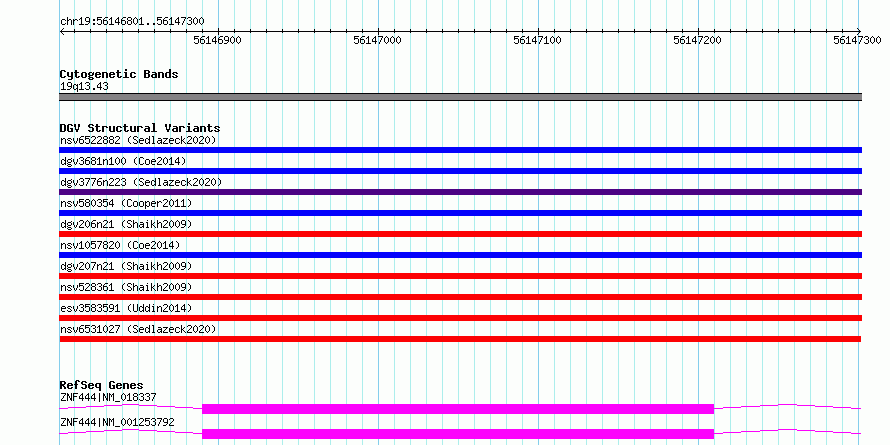Select the gray 19q13.43 cytogenetic band bar
The height and width of the screenshot is (445, 890).
point(460,97)
